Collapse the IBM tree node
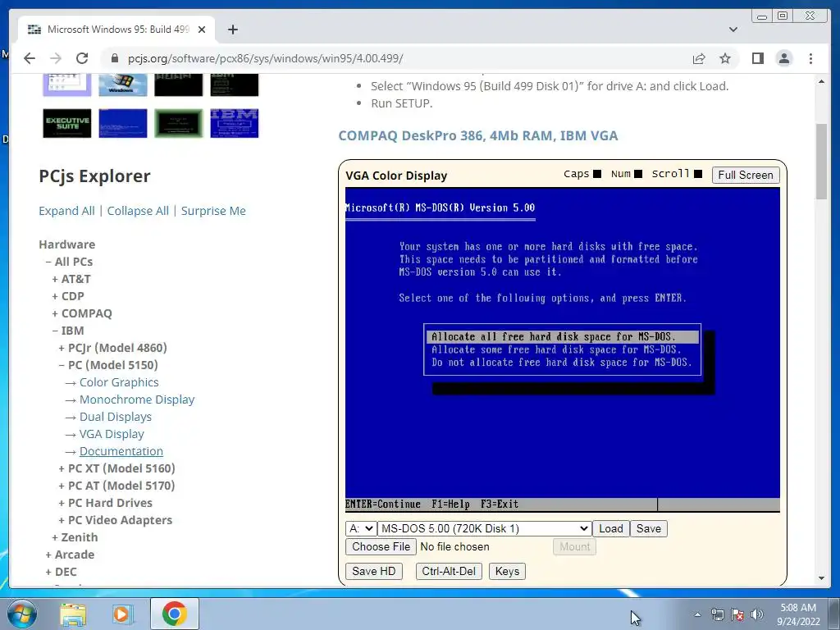Image resolution: width=840 pixels, height=630 pixels. coord(68,331)
